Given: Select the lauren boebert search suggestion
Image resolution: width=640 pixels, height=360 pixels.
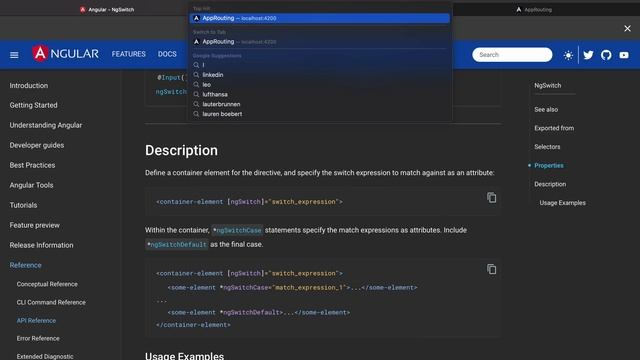Looking at the screenshot, I should (222, 114).
